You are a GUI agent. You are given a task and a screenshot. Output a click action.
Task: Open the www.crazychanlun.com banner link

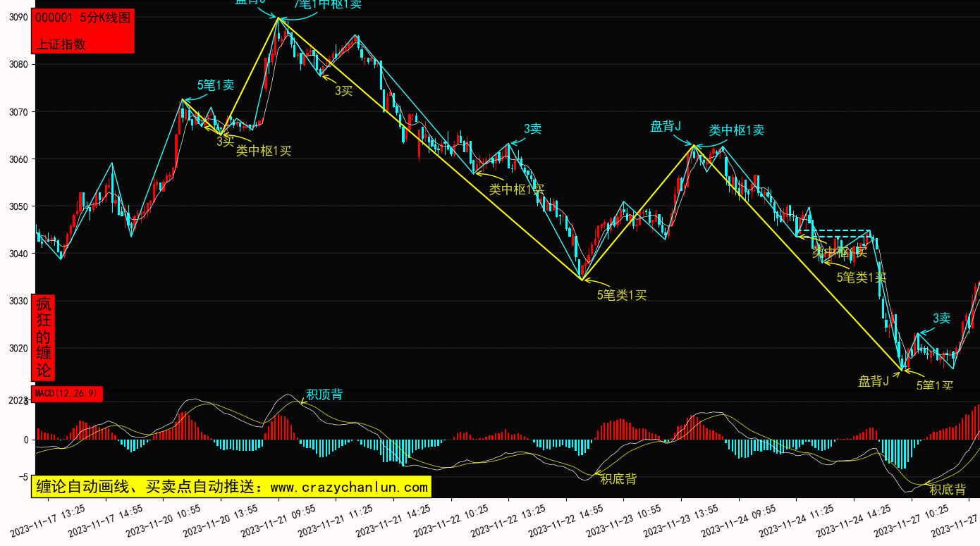point(349,487)
